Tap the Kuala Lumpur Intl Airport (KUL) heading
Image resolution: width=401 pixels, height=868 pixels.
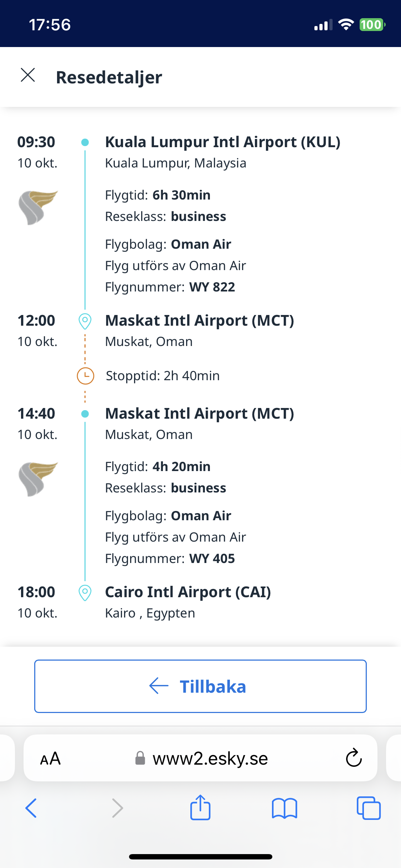coord(222,142)
